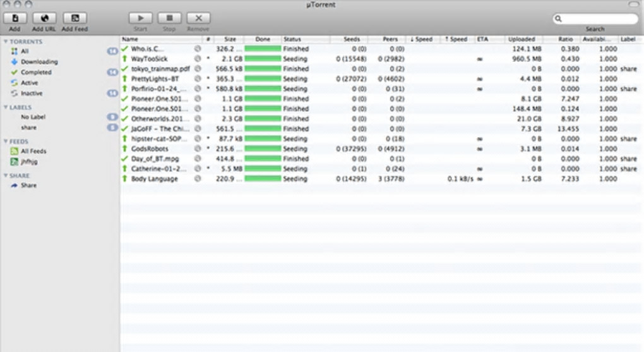Sort by Uploaded column header

tap(523, 39)
